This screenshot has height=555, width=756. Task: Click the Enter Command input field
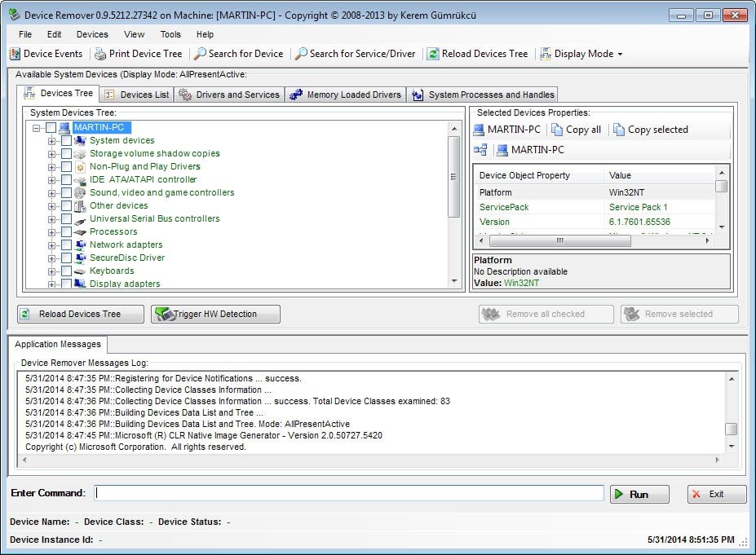point(349,493)
